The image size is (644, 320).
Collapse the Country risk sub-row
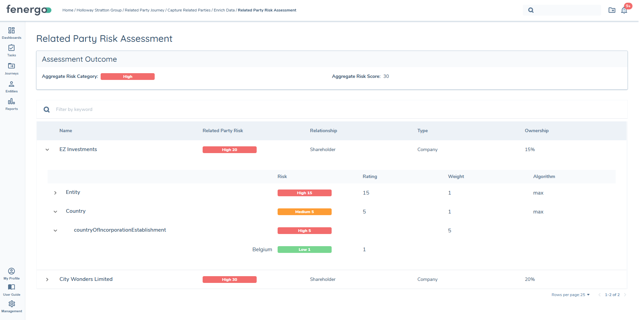click(x=55, y=211)
